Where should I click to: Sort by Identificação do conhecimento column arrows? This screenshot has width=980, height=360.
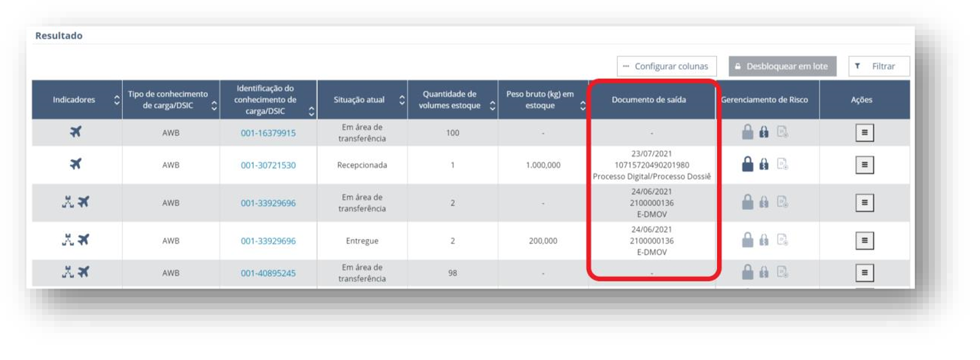tap(311, 111)
